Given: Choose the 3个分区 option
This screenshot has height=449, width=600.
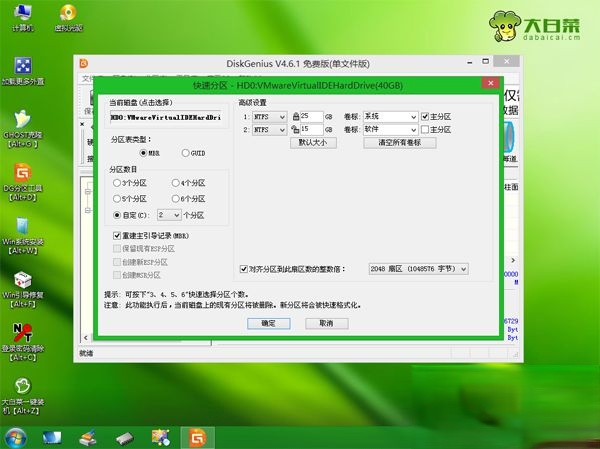Looking at the screenshot, I should tap(117, 183).
